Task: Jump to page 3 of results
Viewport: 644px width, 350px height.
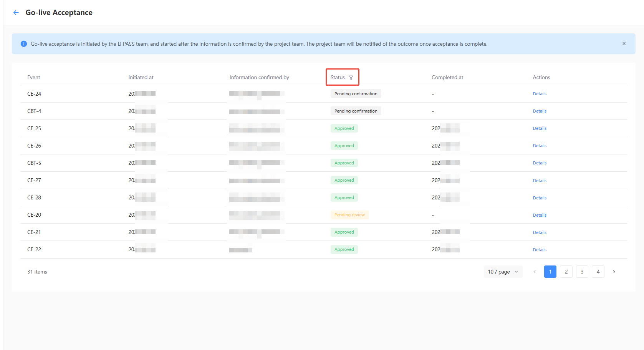Action: point(582,272)
